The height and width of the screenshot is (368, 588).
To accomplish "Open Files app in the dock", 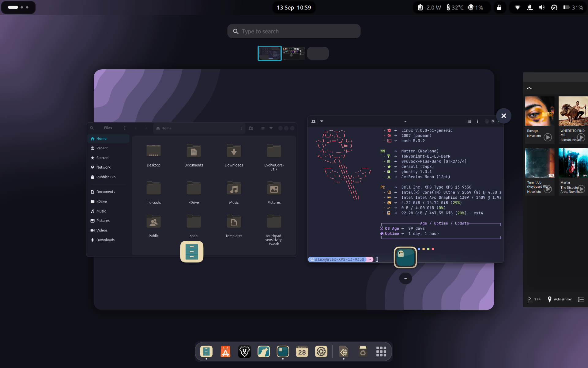I will click(x=206, y=351).
